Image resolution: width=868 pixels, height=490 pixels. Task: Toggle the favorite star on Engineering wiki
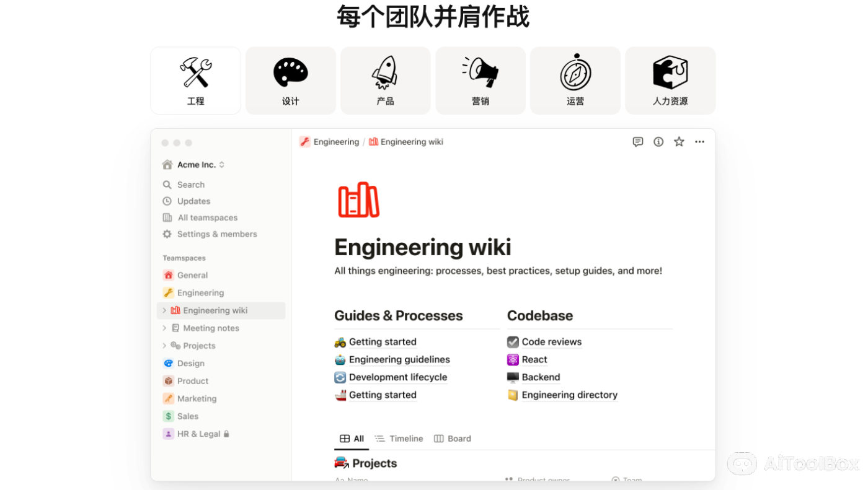[678, 141]
